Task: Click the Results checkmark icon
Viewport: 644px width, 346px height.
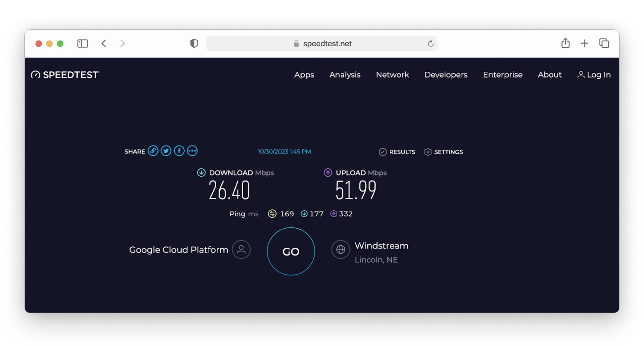Action: (x=383, y=152)
